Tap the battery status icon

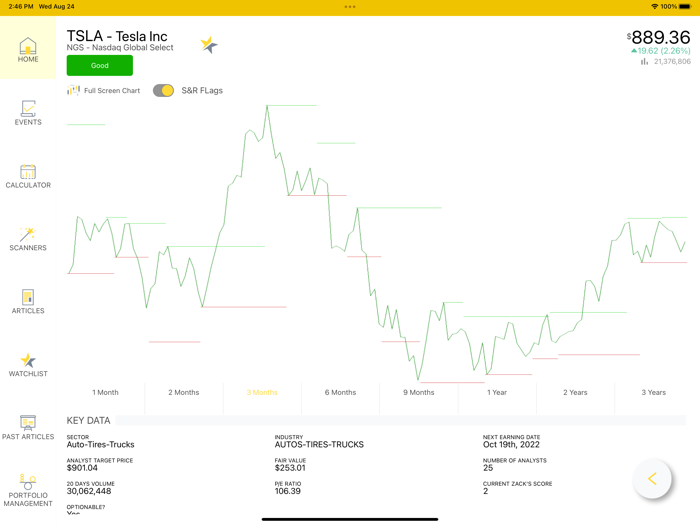(x=685, y=6)
